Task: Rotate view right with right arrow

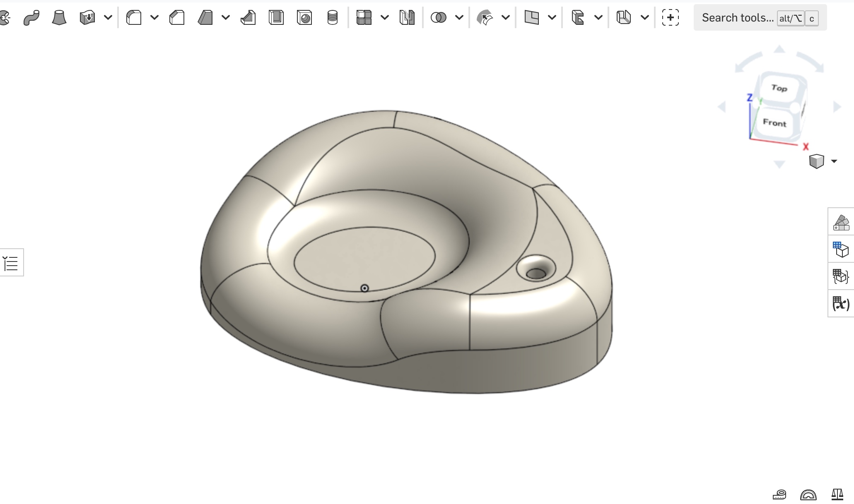Action: 837,107
